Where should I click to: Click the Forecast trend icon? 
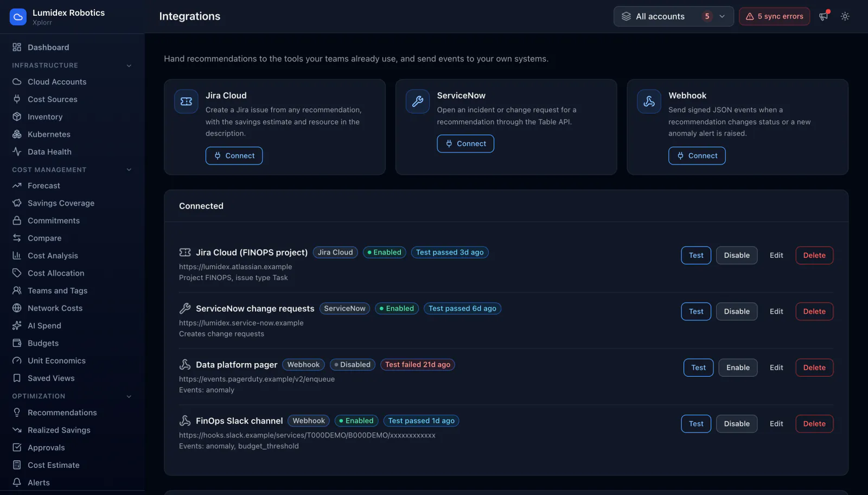point(17,186)
